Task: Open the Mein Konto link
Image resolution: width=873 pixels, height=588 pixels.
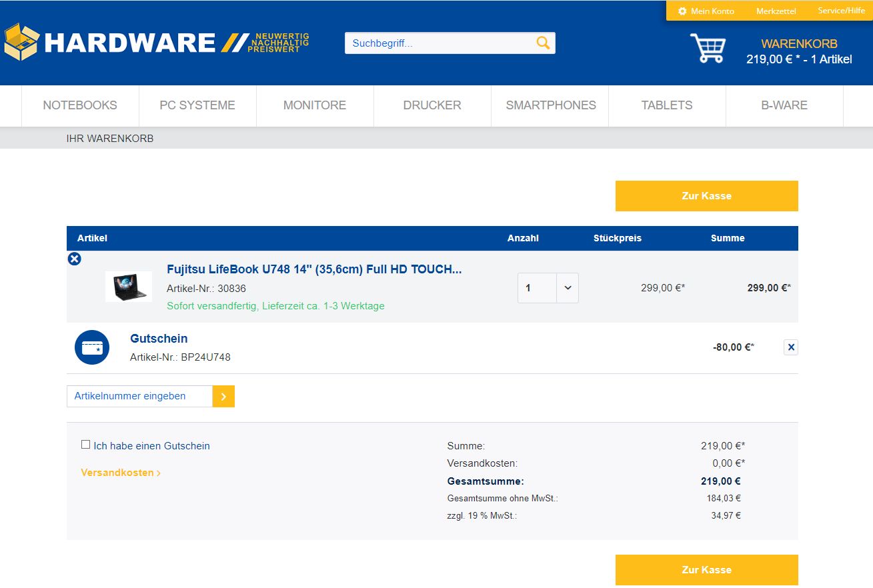Action: click(712, 11)
